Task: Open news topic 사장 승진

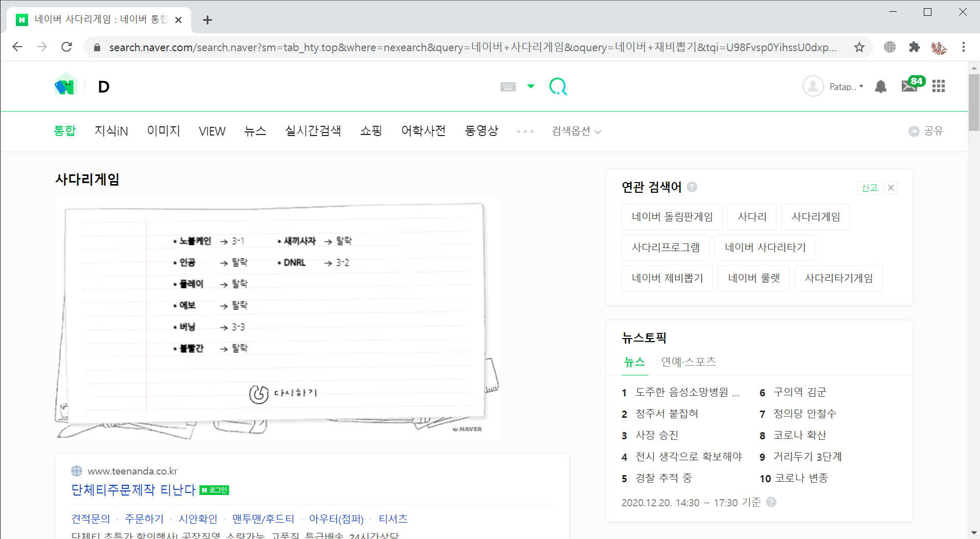Action: click(x=657, y=435)
